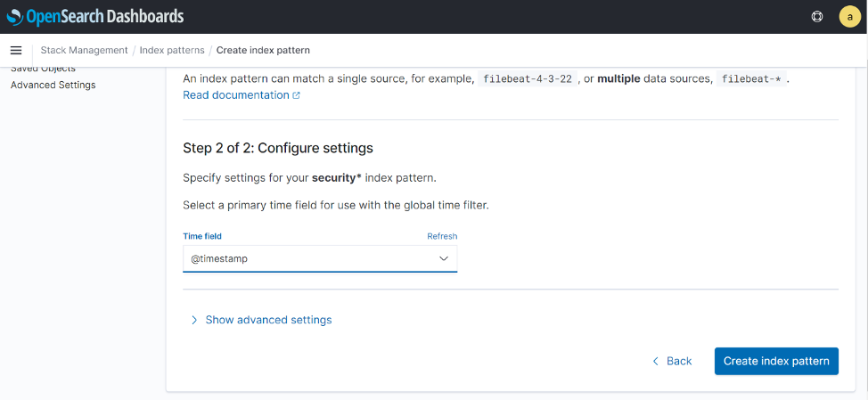The height and width of the screenshot is (400, 868).
Task: Select the Create index pattern breadcrumb
Action: [x=263, y=51]
